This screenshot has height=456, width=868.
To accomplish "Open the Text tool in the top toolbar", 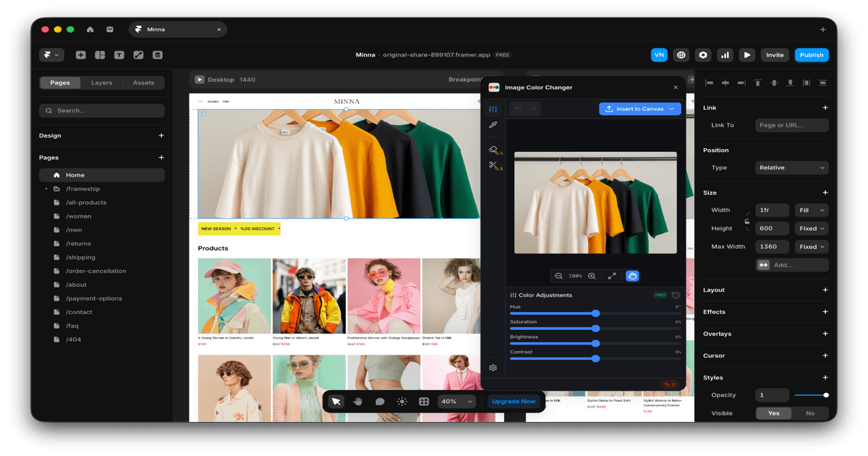I will coord(119,55).
